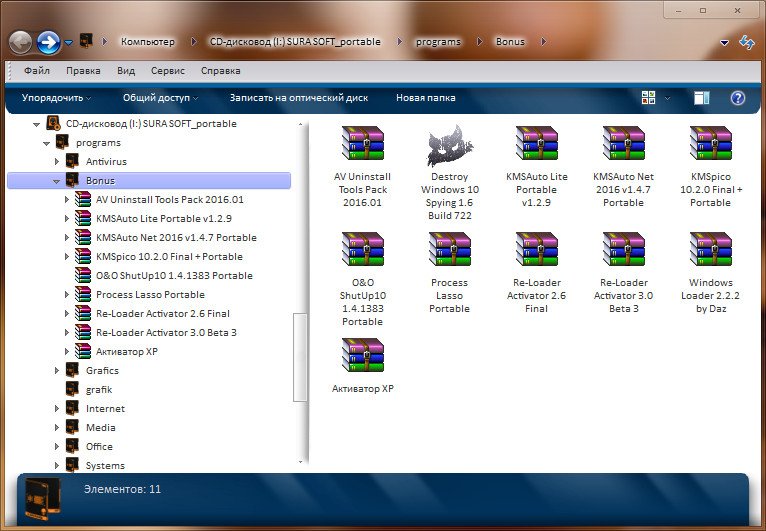Open the Правка menu
766x531 pixels.
pyautogui.click(x=83, y=70)
